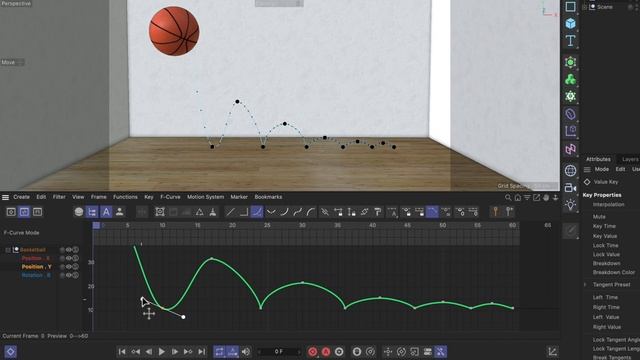Toggle autokeying red A button
The image size is (640, 360).
[x=326, y=351]
